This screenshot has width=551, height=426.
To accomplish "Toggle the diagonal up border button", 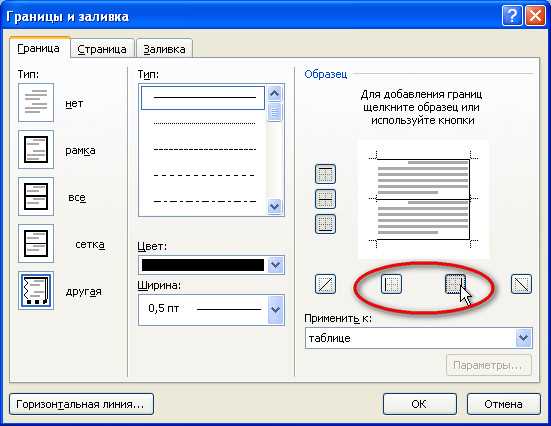I will 325,284.
